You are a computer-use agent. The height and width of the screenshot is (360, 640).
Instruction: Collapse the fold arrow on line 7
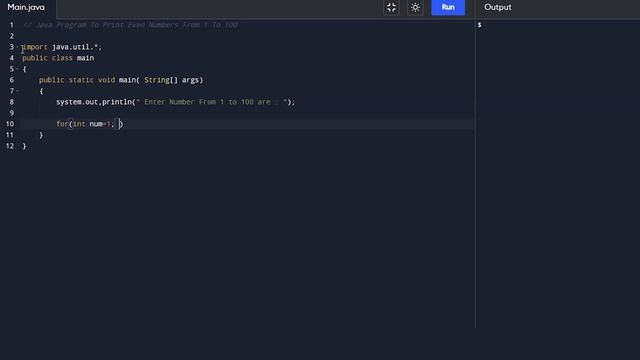18,91
